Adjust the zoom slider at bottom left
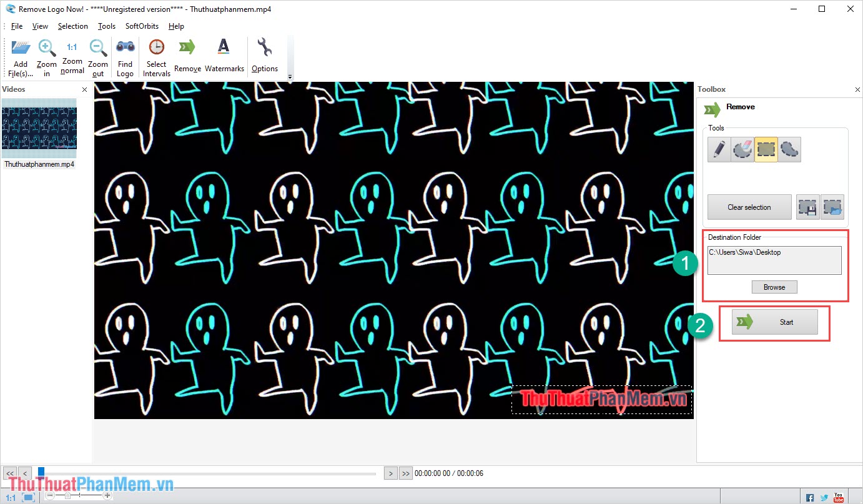The image size is (863, 504). [x=67, y=495]
